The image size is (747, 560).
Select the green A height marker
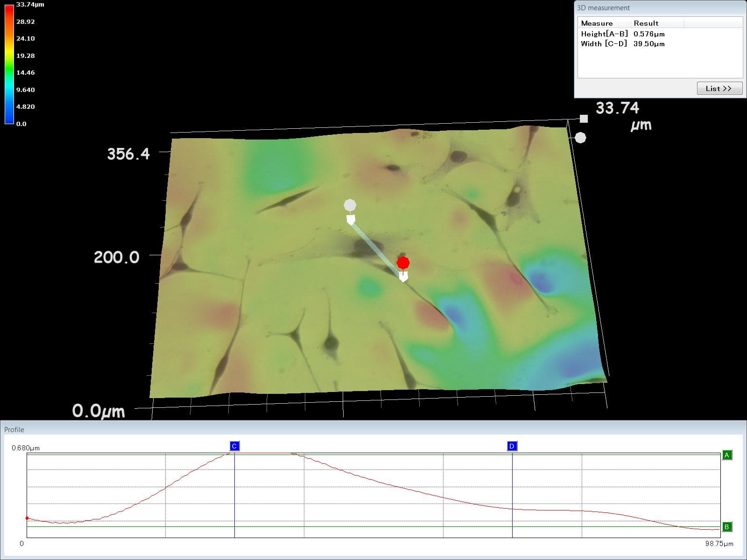click(726, 455)
